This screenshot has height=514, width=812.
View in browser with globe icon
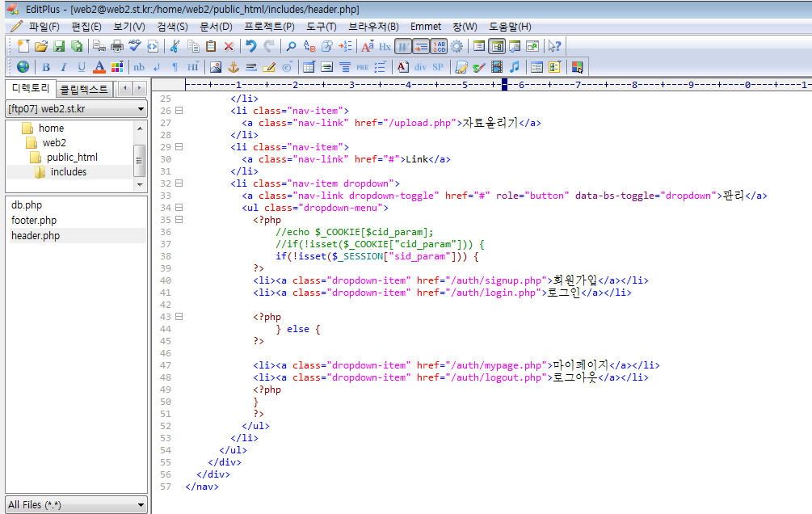(23, 67)
